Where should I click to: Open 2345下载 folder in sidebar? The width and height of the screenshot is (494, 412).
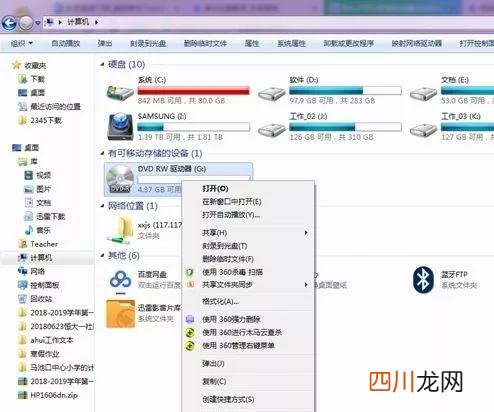tap(40, 120)
